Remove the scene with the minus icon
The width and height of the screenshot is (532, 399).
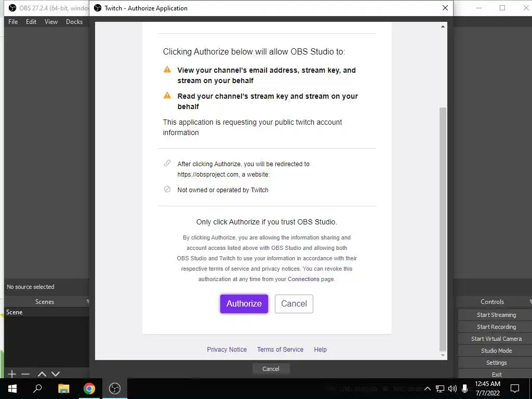pos(25,374)
